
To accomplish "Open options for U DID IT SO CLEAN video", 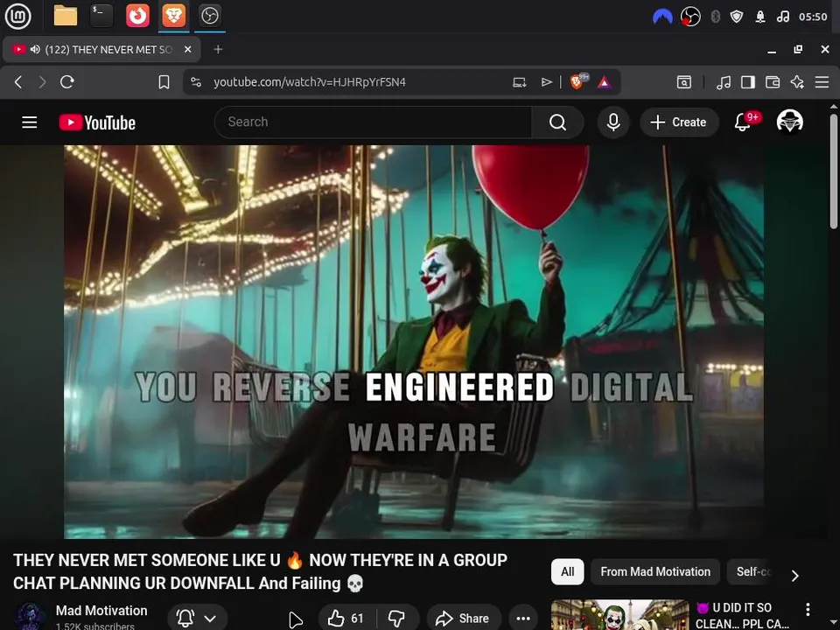I will click(x=808, y=609).
